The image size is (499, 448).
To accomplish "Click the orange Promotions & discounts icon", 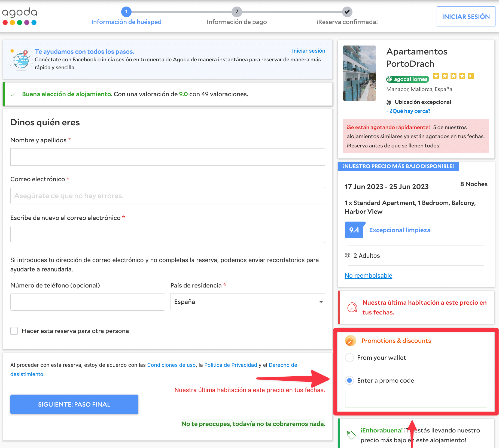I will click(351, 341).
